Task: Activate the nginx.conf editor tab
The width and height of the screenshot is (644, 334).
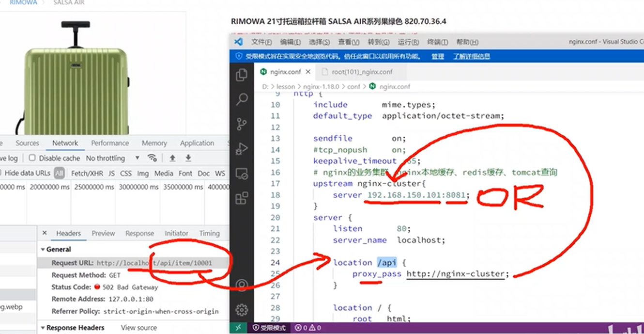Action: pos(285,72)
